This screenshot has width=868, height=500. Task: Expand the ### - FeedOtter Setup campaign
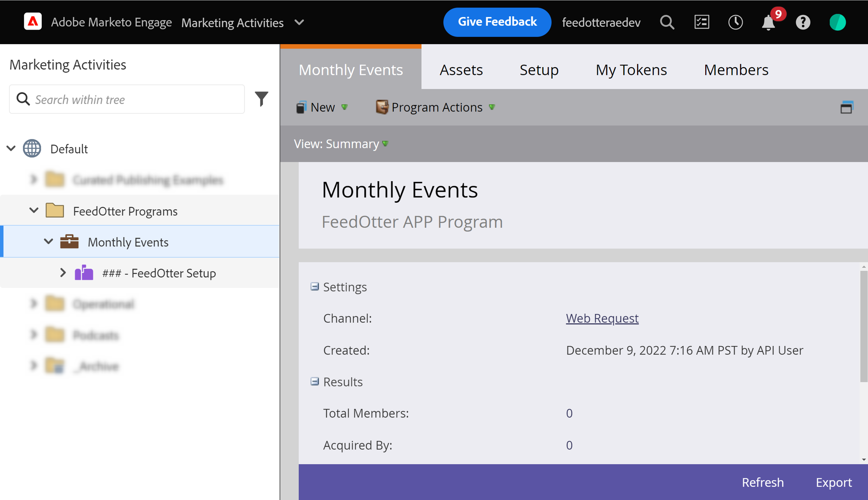click(63, 273)
